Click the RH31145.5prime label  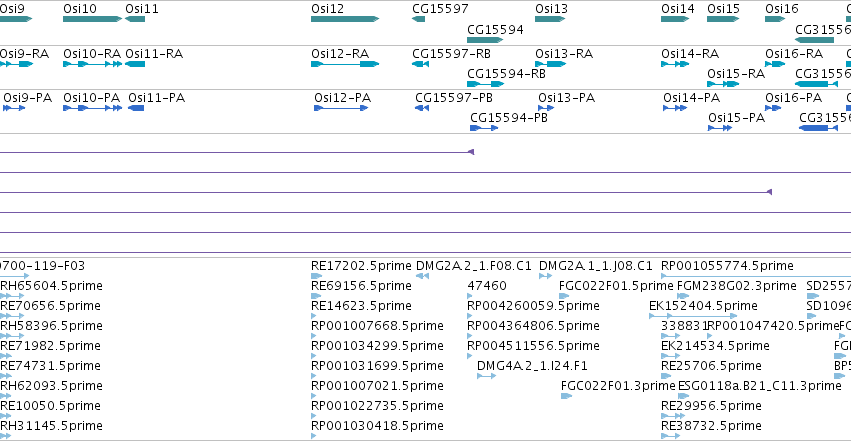click(51, 426)
